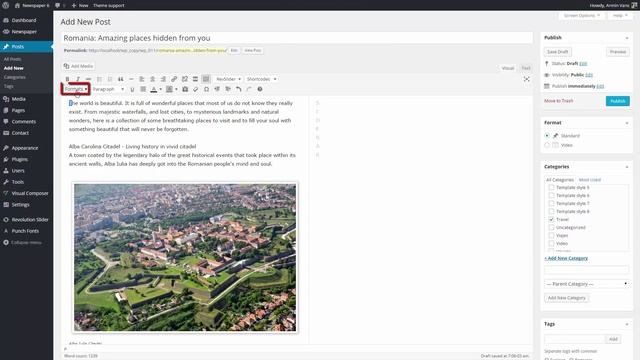Check the Template style 8 category
Viewport: 640px width, 360px height.
click(x=551, y=211)
